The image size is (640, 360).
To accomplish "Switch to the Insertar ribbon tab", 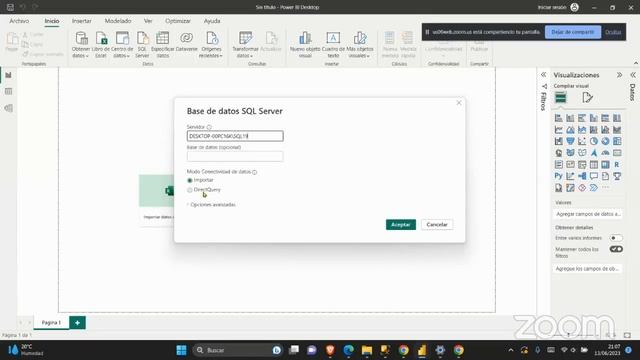I will coord(82,21).
